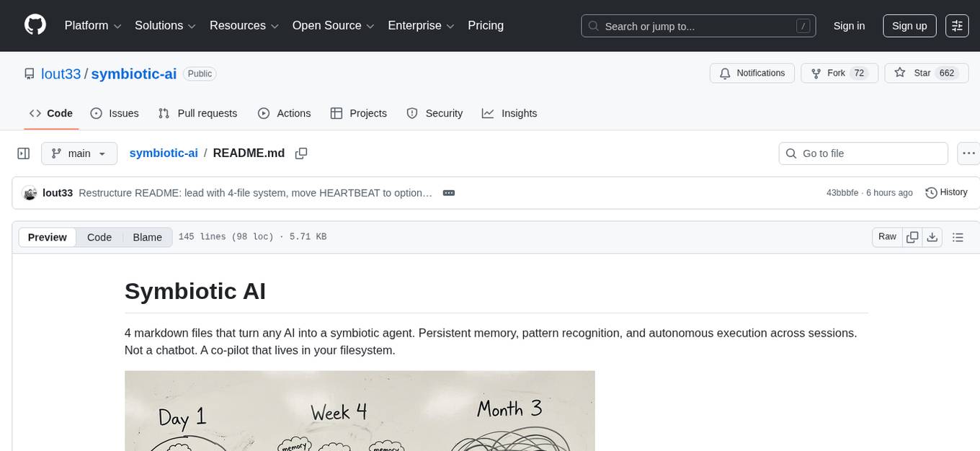Viewport: 980px width, 451px height.
Task: Switch to Preview view
Action: [48, 237]
